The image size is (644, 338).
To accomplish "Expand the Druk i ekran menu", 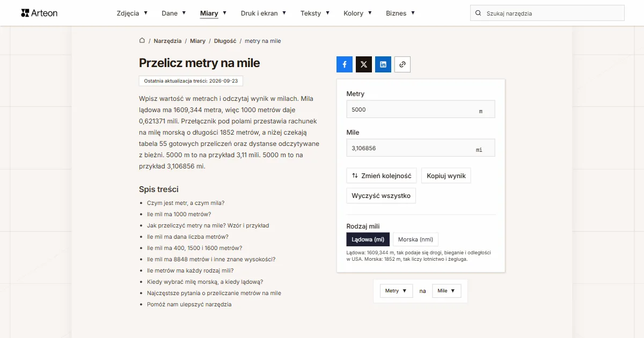I will click(x=264, y=13).
